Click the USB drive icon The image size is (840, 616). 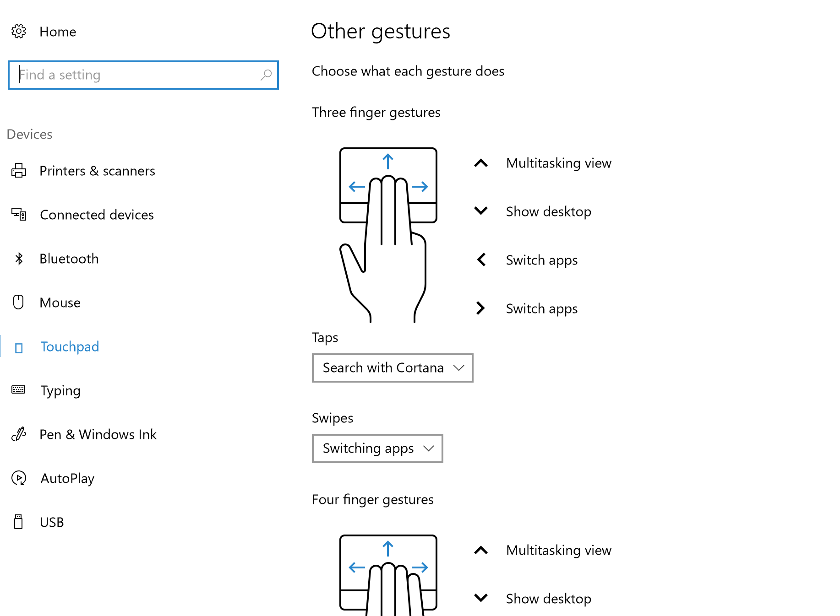18,522
